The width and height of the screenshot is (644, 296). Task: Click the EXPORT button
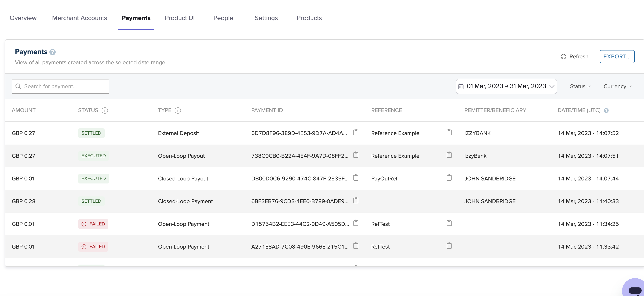pos(617,57)
